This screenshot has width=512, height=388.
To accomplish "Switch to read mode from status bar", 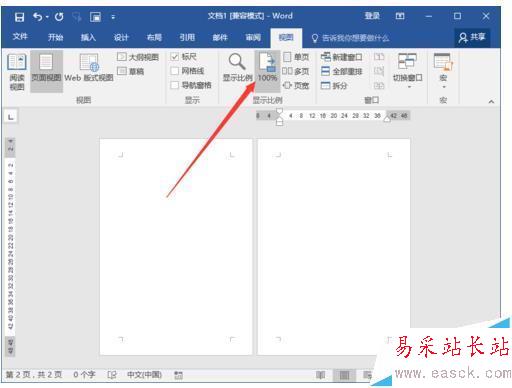I will (x=320, y=375).
